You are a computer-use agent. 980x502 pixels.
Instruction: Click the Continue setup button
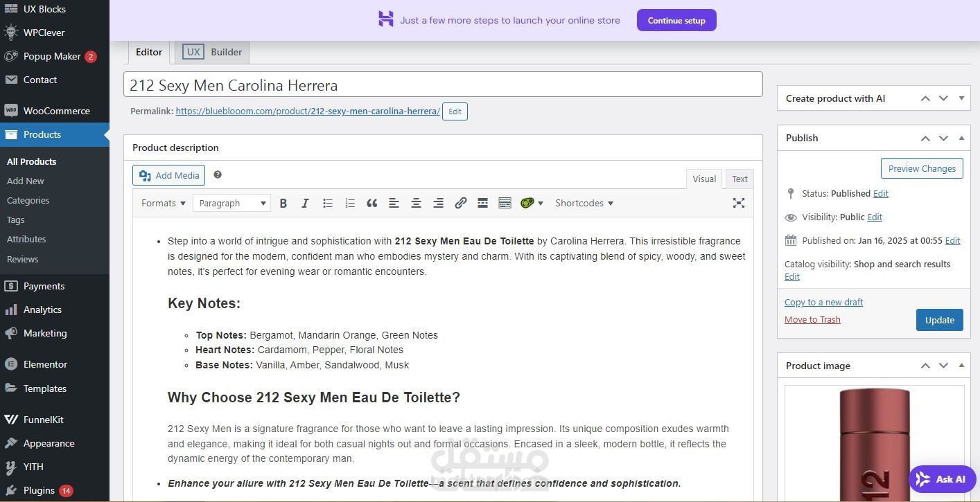pyautogui.click(x=676, y=20)
